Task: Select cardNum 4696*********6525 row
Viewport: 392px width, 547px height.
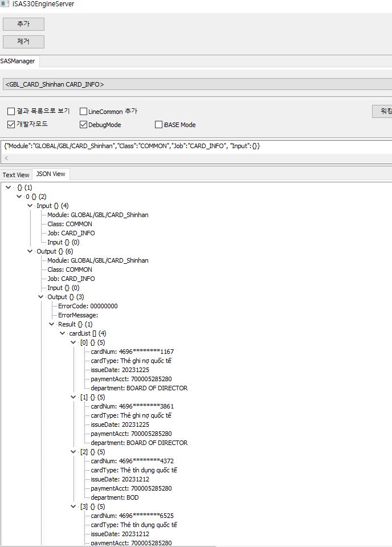Action: click(132, 516)
